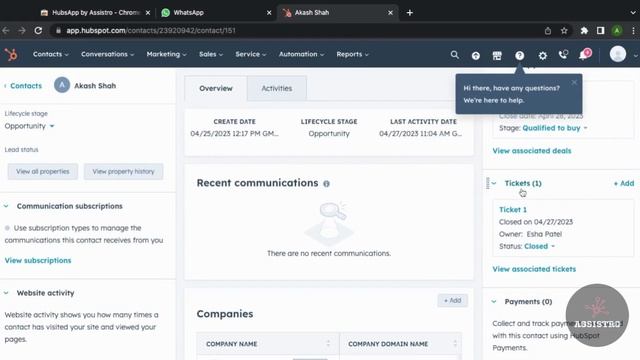Image resolution: width=640 pixels, height=360 pixels.
Task: Go back to Contacts list link
Action: click(x=23, y=86)
